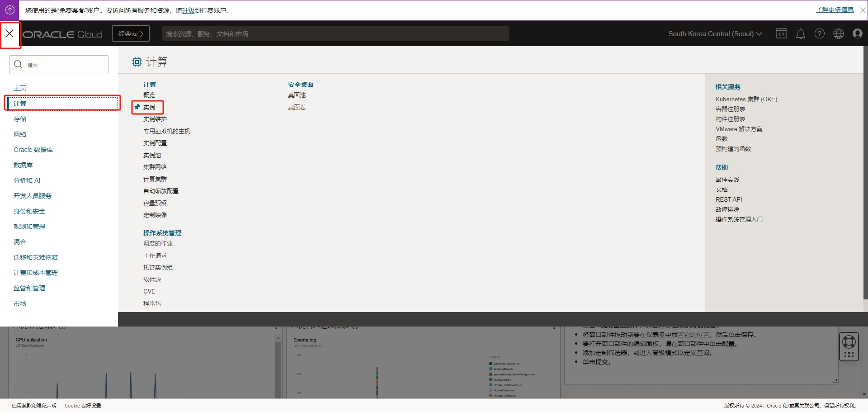
Task: Select 身份和安全 in navigation menu
Action: click(29, 211)
